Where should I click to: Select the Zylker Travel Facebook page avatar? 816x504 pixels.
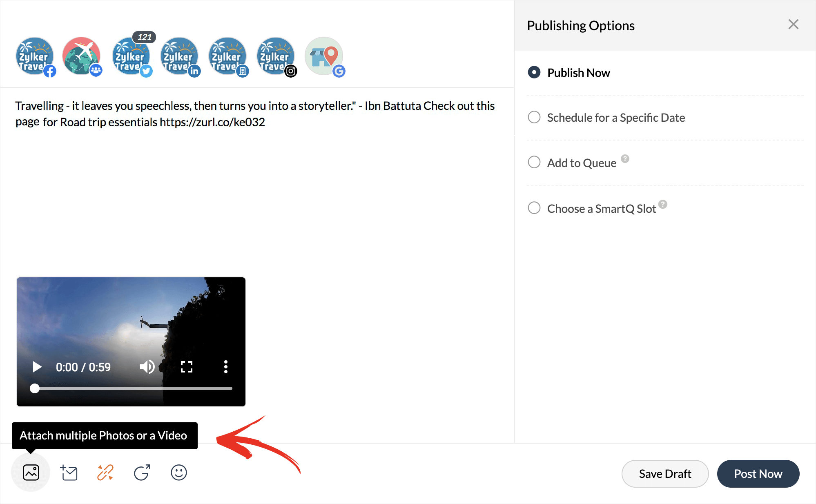pos(35,56)
